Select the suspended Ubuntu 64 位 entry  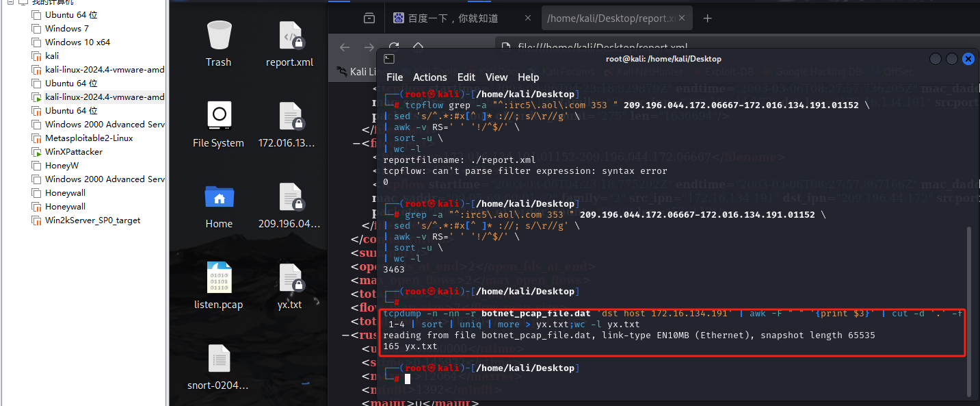point(65,110)
